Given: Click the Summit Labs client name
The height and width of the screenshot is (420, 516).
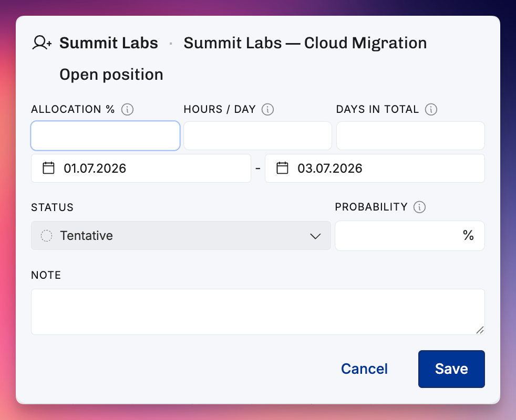Looking at the screenshot, I should pyautogui.click(x=109, y=43).
